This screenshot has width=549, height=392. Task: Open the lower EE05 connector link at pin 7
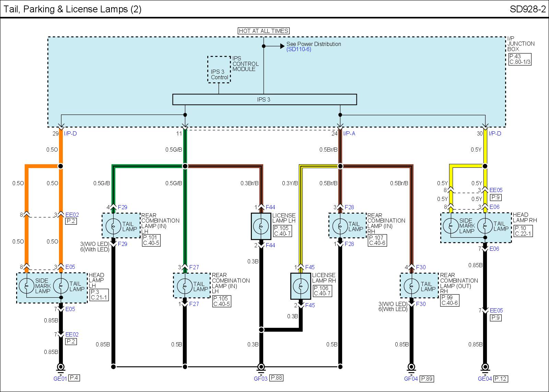[x=496, y=311]
